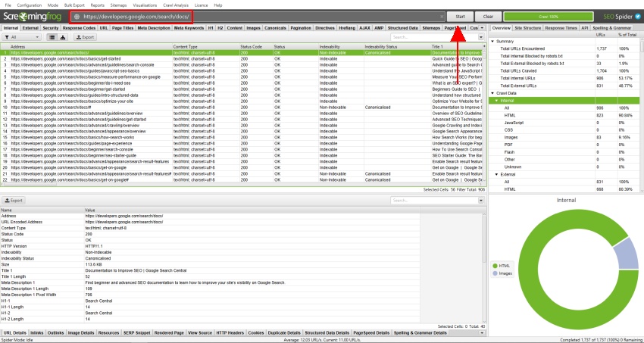
Task: Open the Bulk Export menu
Action: 74,5
